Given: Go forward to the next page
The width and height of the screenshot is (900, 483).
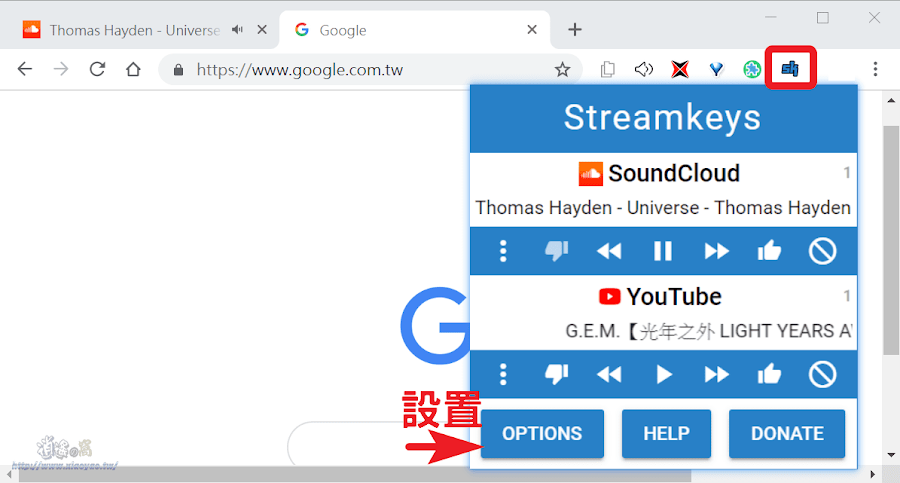Looking at the screenshot, I should click(x=61, y=69).
